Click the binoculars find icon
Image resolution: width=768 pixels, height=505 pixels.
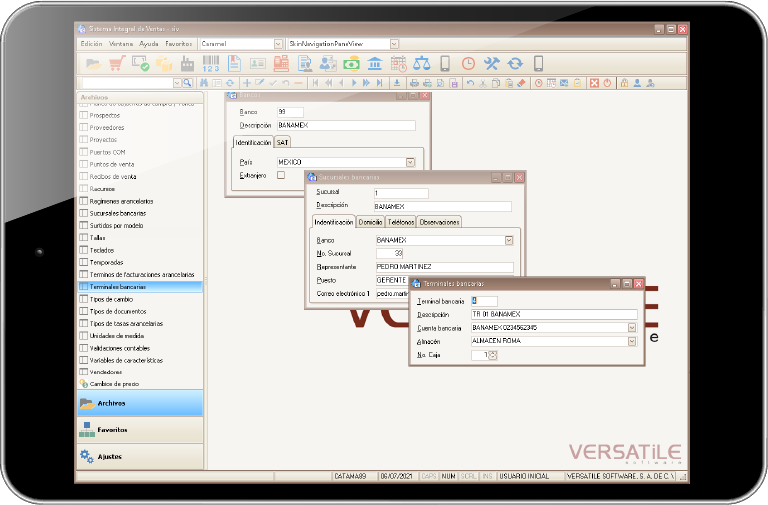204,83
